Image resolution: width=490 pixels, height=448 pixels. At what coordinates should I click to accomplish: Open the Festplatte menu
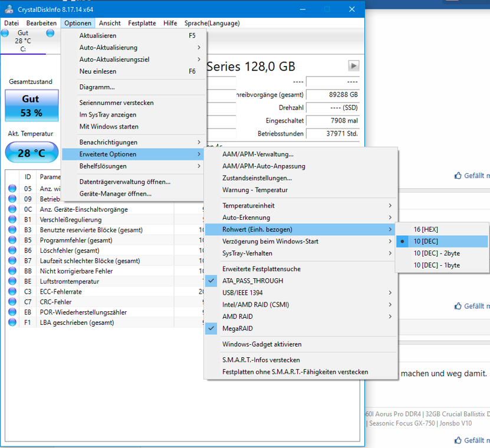point(142,23)
